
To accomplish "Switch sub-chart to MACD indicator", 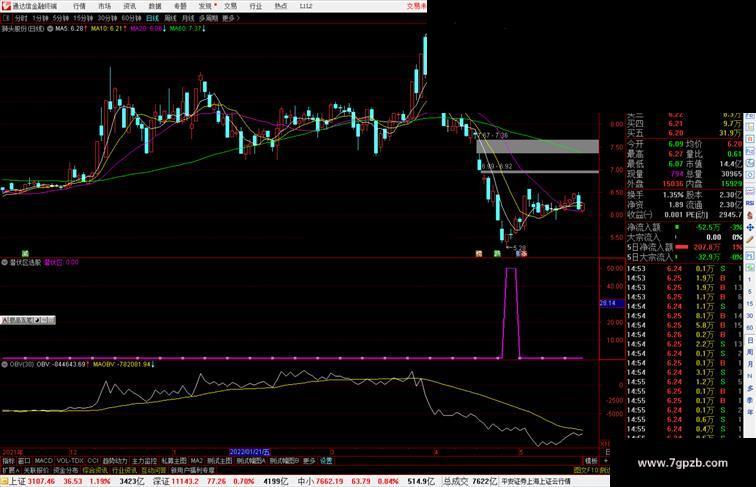I will point(43,461).
